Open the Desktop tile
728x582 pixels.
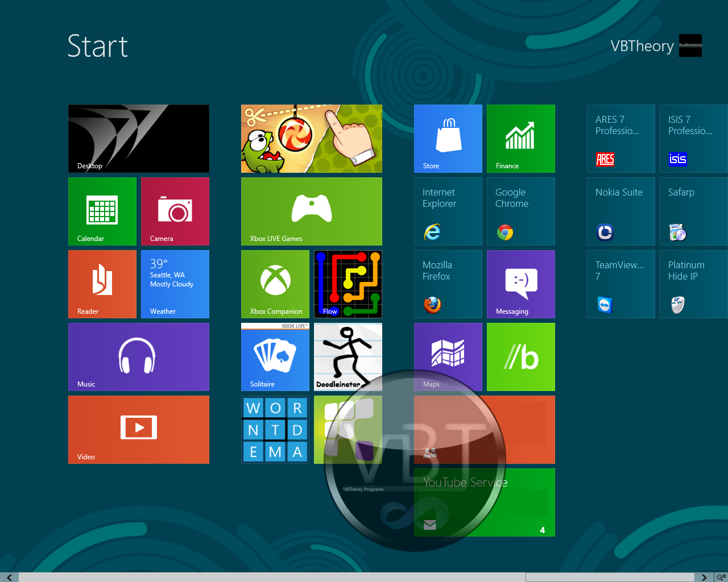point(139,139)
